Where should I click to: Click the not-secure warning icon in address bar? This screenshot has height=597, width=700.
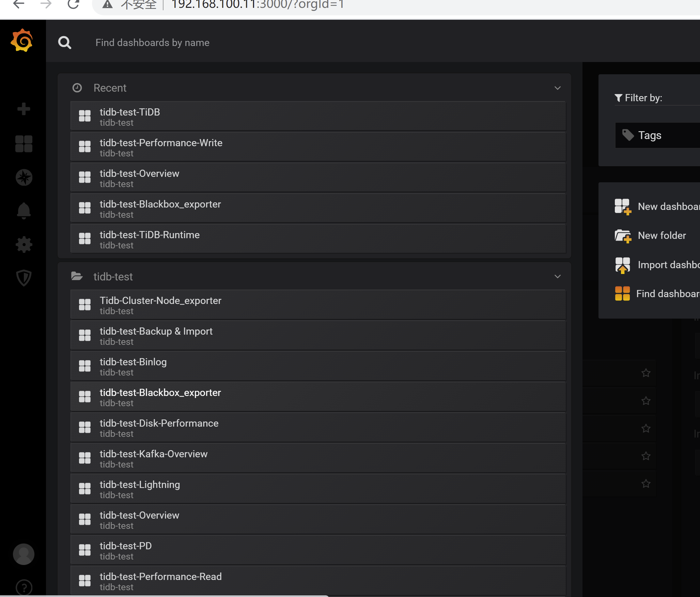coord(108,4)
